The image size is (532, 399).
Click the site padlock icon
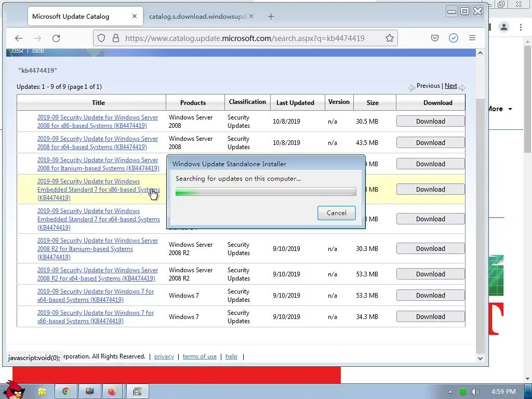[x=116, y=38]
